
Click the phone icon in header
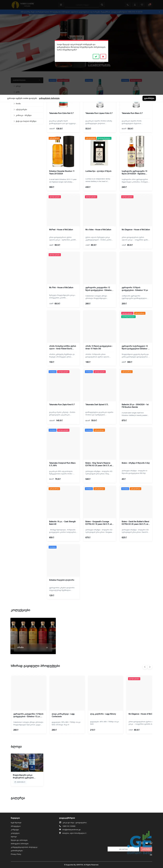pos(128,5)
